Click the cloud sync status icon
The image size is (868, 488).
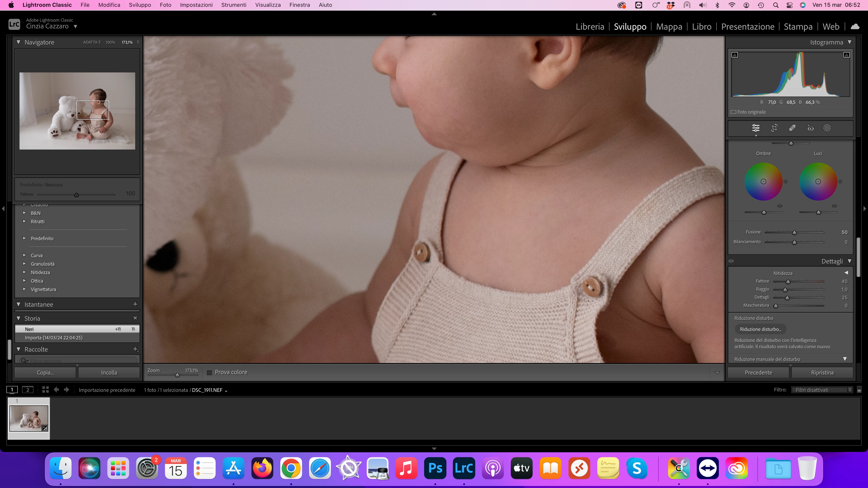(855, 26)
